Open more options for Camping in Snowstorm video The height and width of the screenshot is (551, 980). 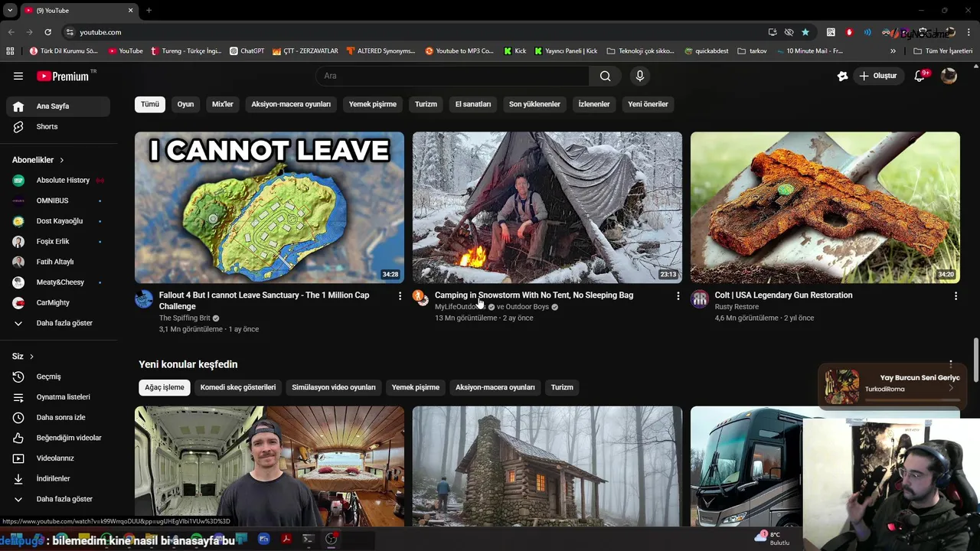678,295
